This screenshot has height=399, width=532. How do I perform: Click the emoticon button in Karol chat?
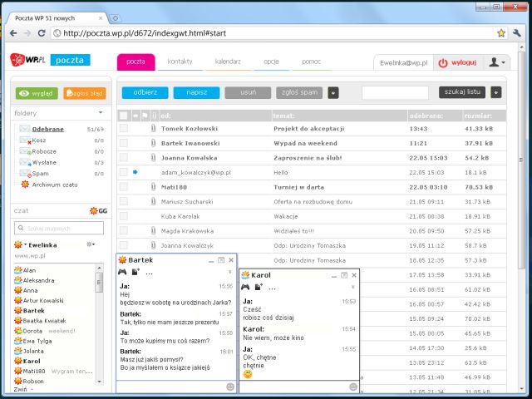353,387
